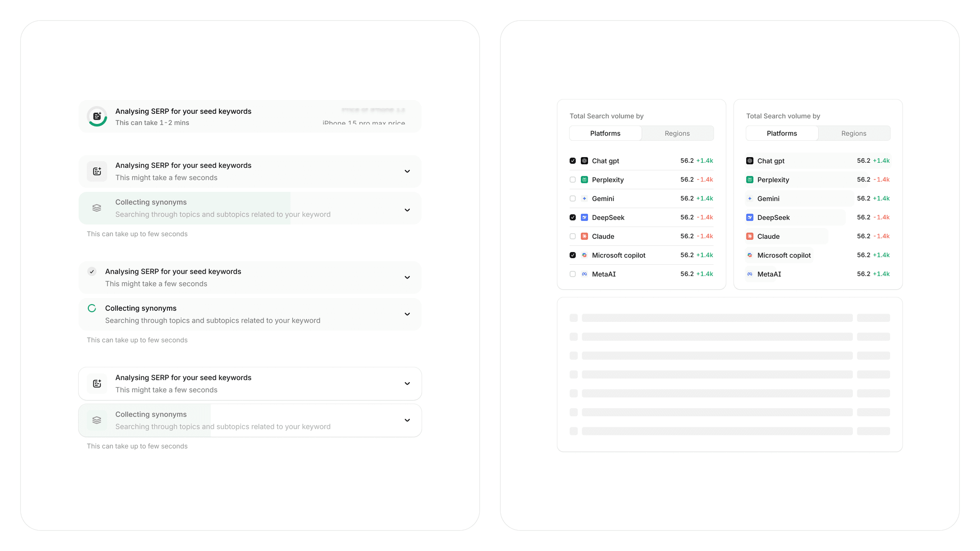This screenshot has height=551, width=980.
Task: Expand the borderless gray Analysing SERP card with document icon
Action: pos(407,171)
